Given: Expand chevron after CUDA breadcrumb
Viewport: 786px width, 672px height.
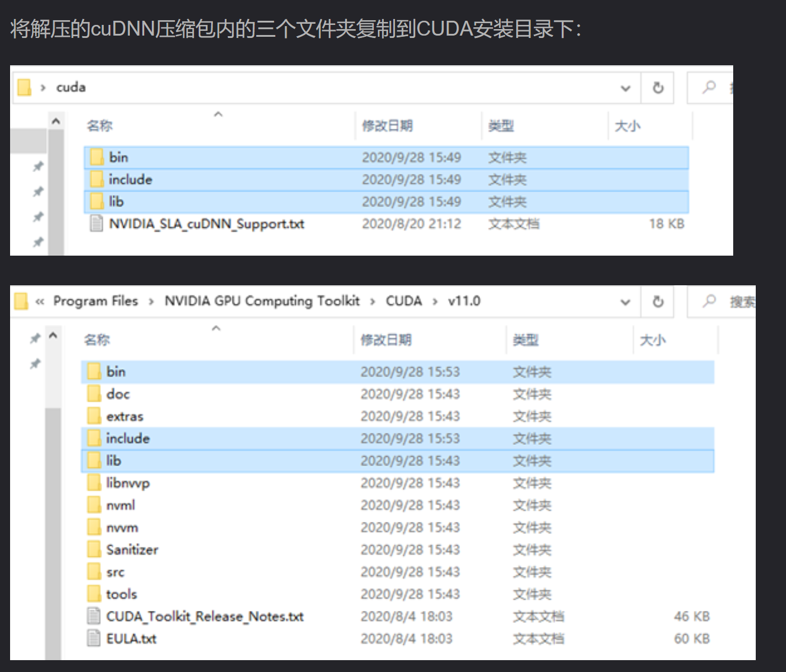Looking at the screenshot, I should 435,301.
